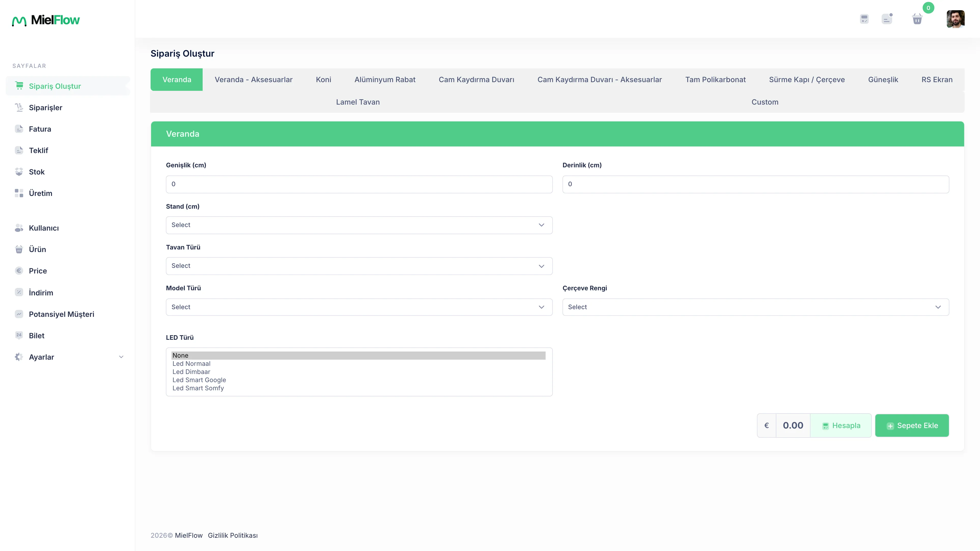Open the shopping basket in header
The height and width of the screenshot is (551, 980).
(x=917, y=19)
